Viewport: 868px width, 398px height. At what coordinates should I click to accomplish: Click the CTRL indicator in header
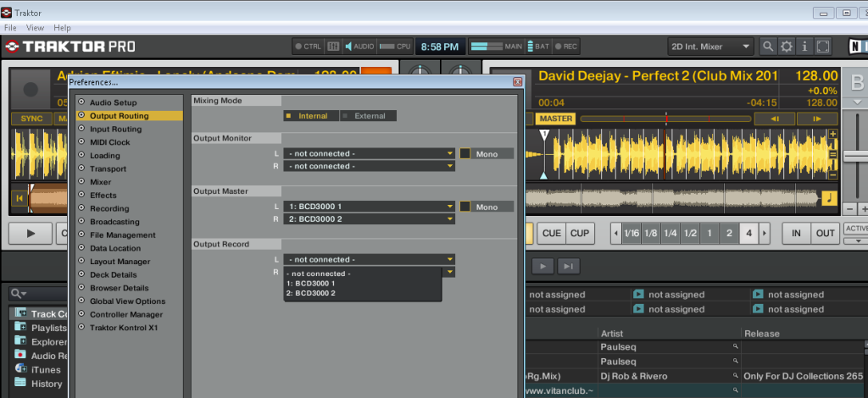point(309,47)
